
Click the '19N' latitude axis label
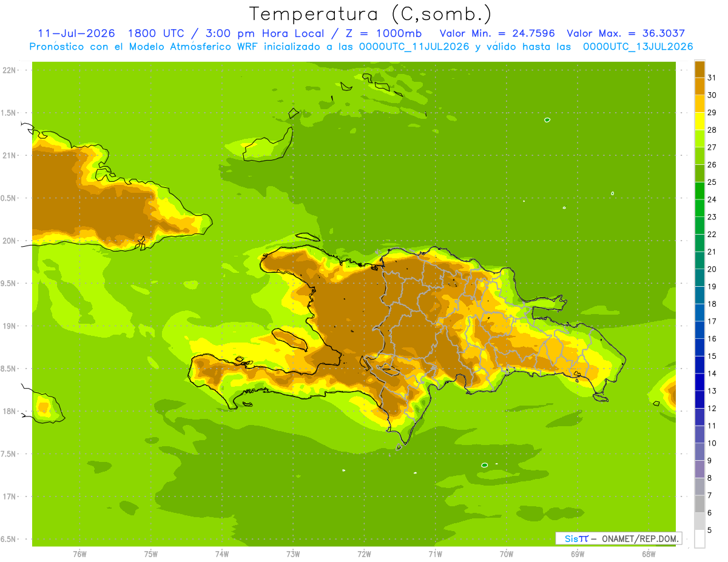pyautogui.click(x=10, y=326)
